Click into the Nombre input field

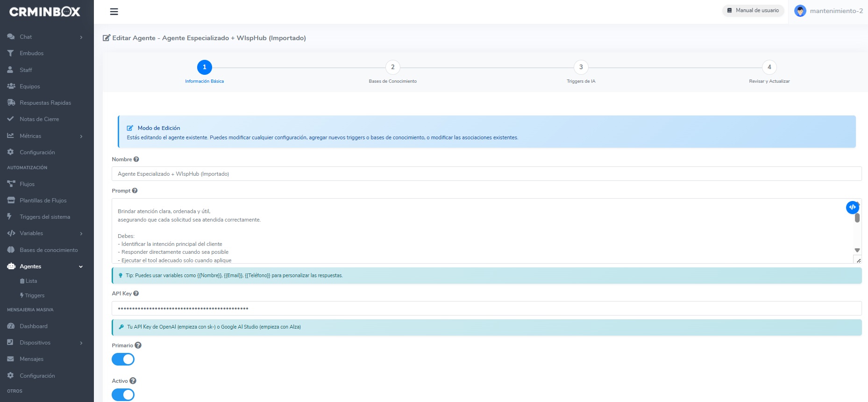point(486,174)
